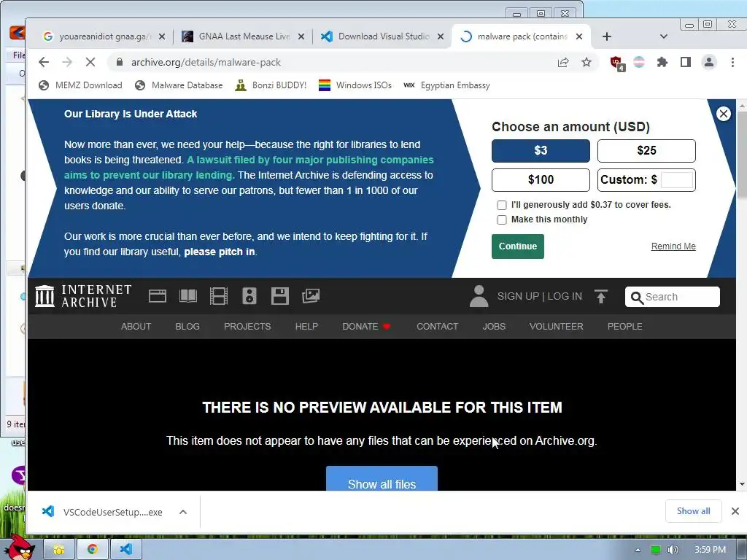Viewport: 747px width, 560px height.
Task: Close the Download Visual Studio tab
Action: 441,36
